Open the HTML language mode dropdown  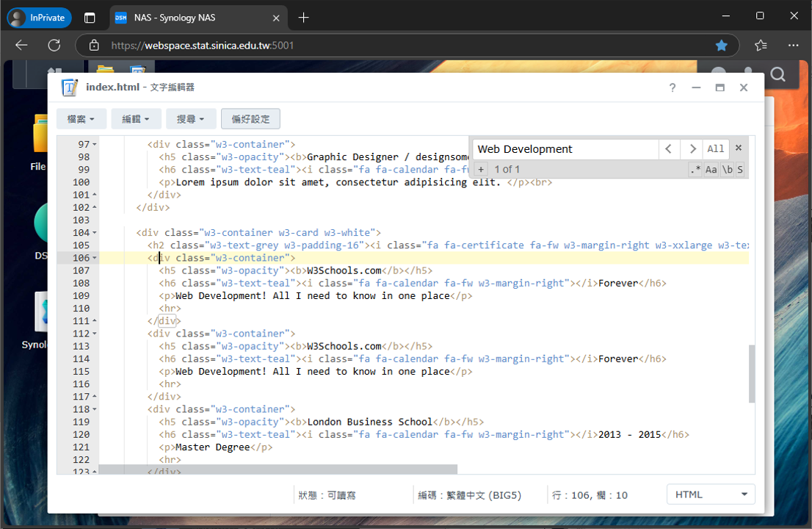[x=710, y=494]
